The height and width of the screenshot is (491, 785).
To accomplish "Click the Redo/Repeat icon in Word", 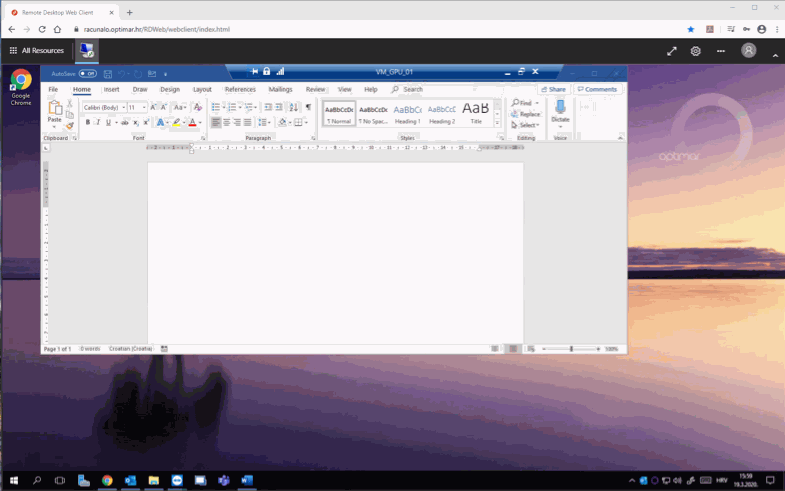I will [138, 74].
